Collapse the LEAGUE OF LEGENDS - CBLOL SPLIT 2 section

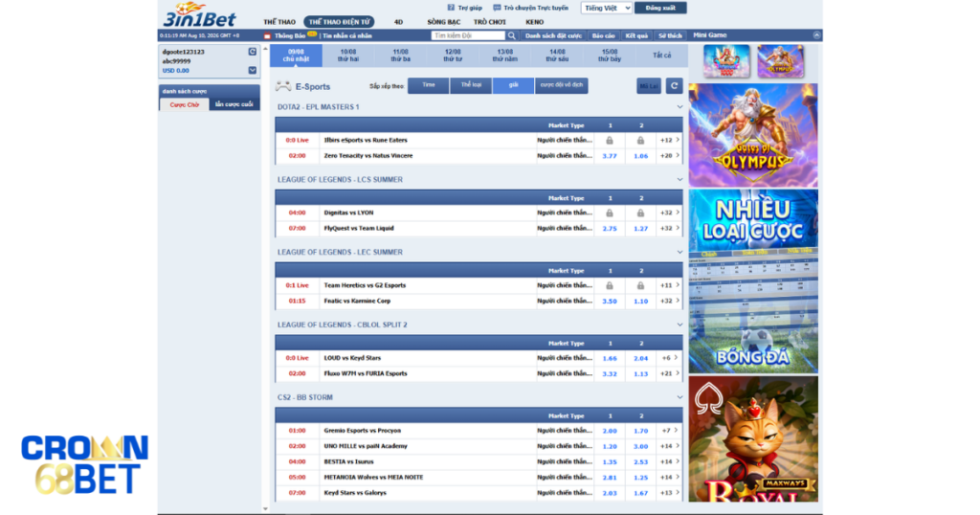coord(679,325)
